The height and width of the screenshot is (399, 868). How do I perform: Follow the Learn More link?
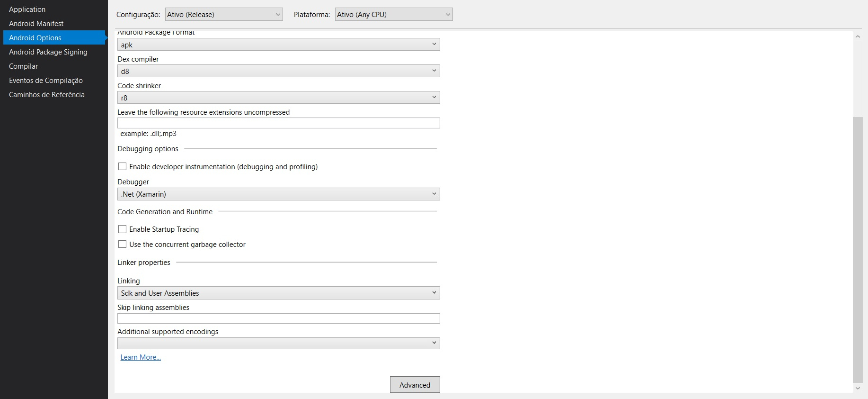click(x=141, y=357)
